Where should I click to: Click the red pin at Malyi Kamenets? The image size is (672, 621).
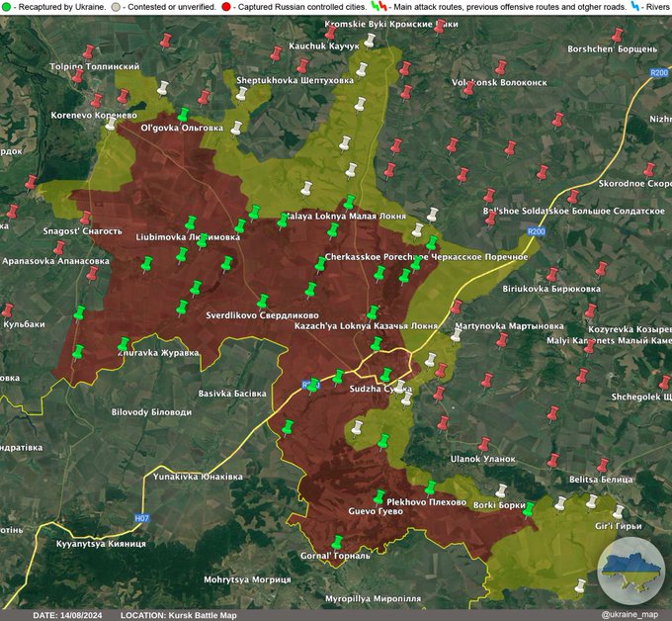[590, 346]
